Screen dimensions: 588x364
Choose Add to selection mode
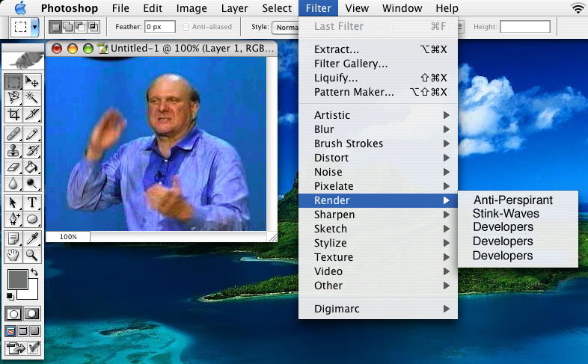coord(68,27)
